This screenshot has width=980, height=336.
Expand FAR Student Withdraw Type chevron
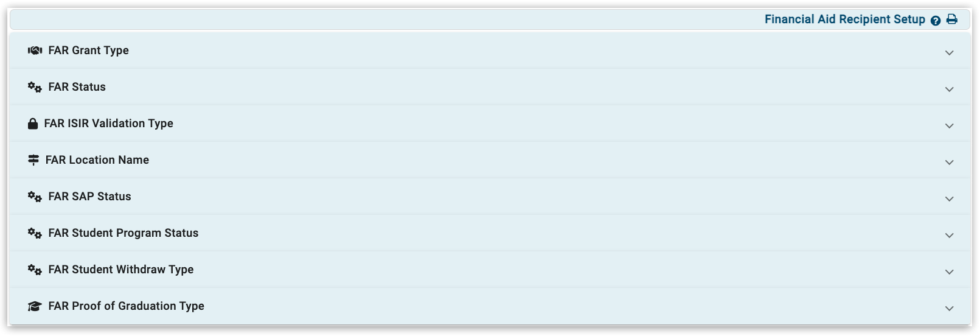coord(949,272)
